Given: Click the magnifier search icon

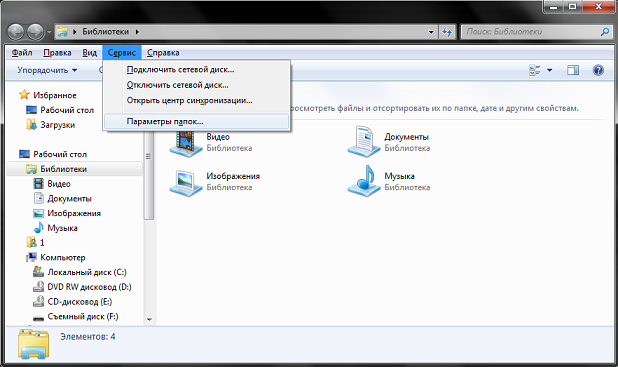Looking at the screenshot, I should 605,32.
